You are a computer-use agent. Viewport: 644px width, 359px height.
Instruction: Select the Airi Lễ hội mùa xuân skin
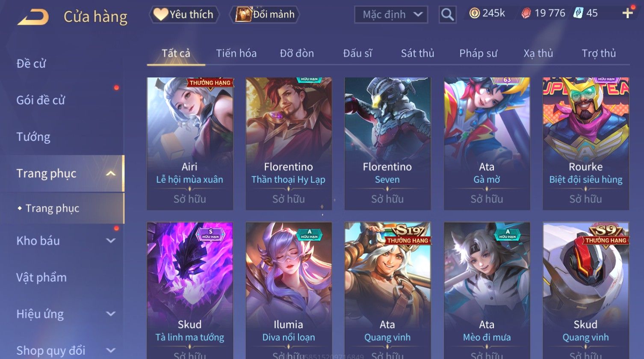pos(190,143)
